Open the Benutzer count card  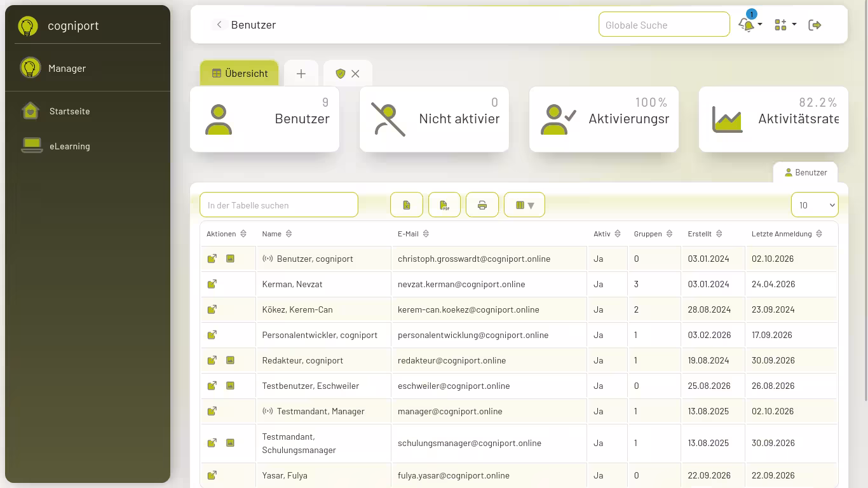tap(264, 119)
